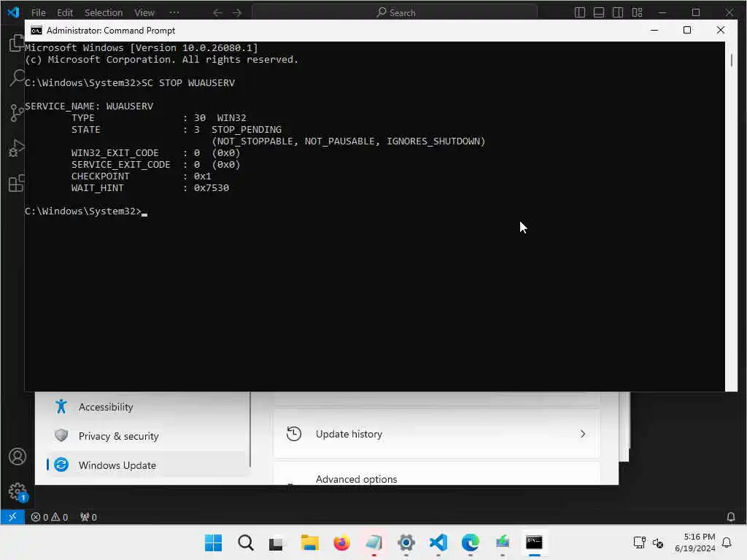The width and height of the screenshot is (747, 560).
Task: Show errors and warnings in status bar
Action: (49, 517)
